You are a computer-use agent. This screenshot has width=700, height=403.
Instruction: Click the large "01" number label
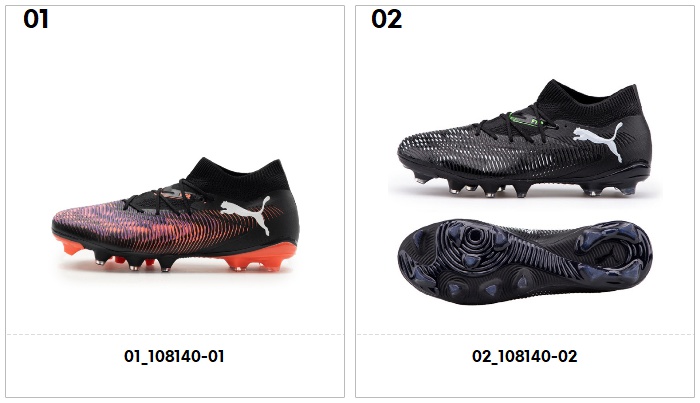click(x=36, y=20)
